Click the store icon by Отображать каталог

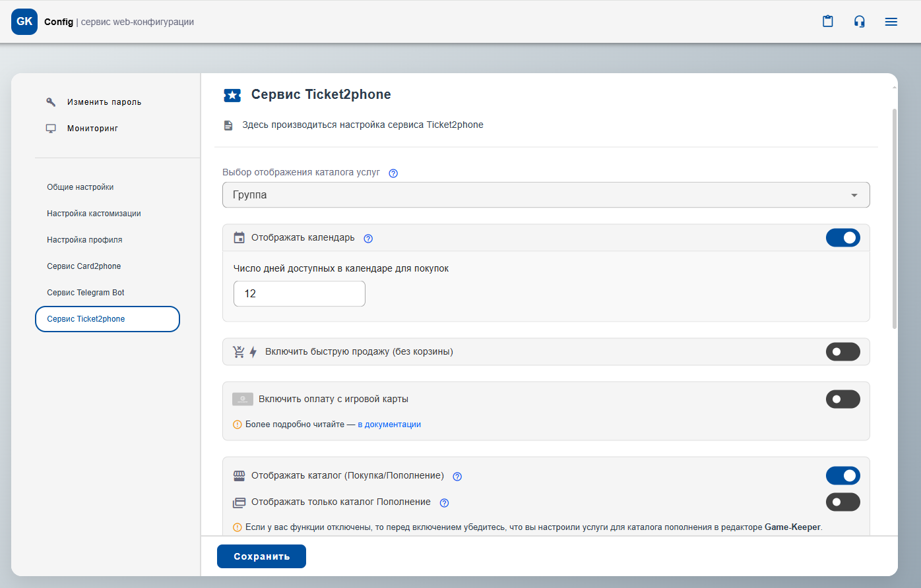point(239,476)
